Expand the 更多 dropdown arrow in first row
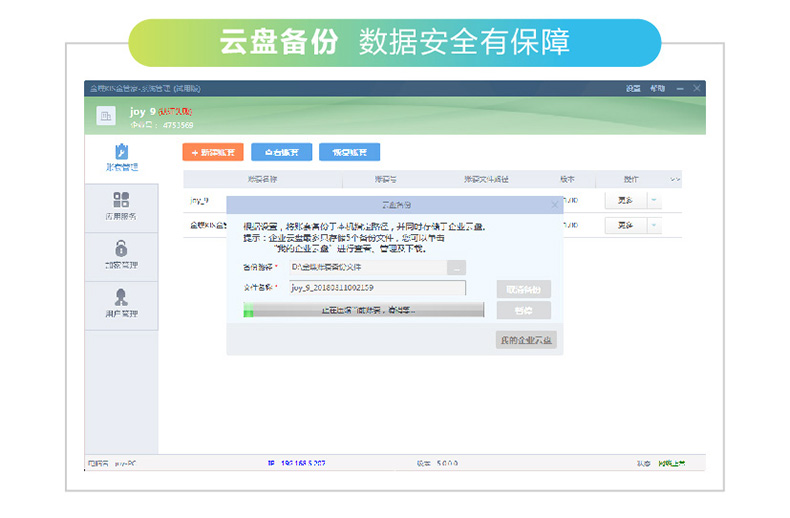The image size is (790, 518). (x=654, y=200)
